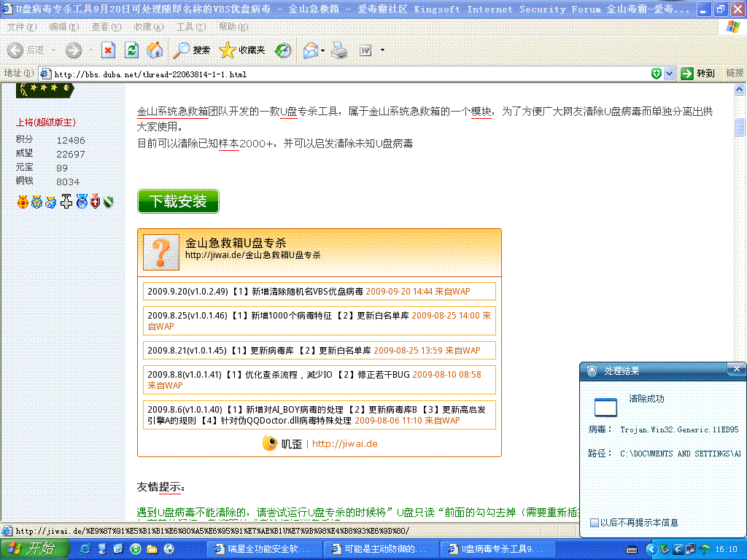Open Forward button history dropdown arrow

point(90,50)
